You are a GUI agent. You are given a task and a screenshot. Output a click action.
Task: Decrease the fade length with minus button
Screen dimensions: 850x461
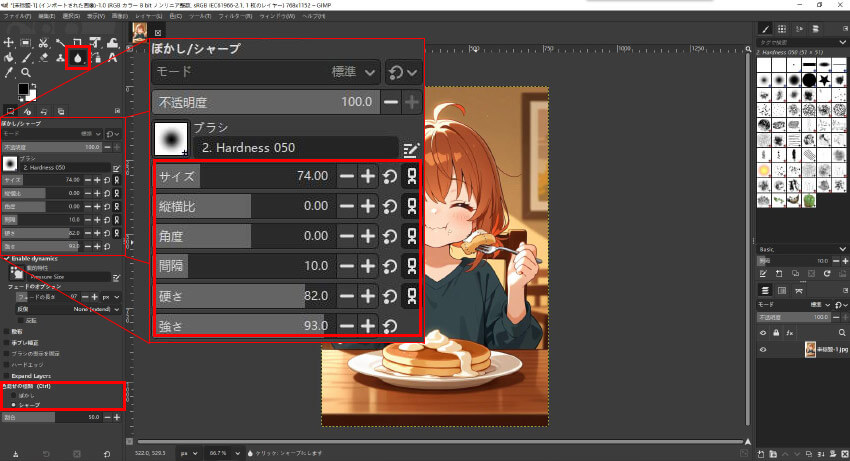85,297
